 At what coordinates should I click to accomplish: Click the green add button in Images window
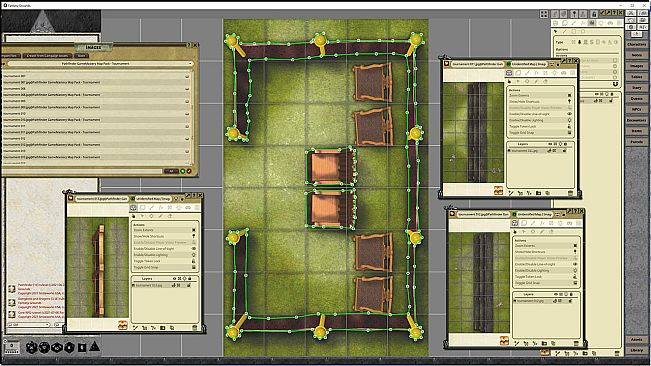point(182,171)
